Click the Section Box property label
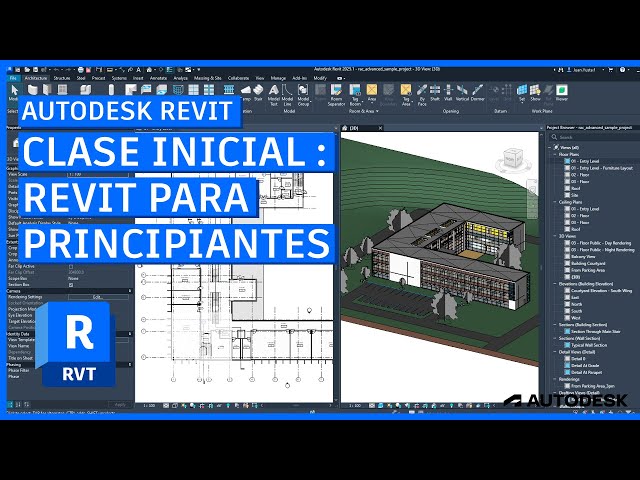 coord(18,284)
